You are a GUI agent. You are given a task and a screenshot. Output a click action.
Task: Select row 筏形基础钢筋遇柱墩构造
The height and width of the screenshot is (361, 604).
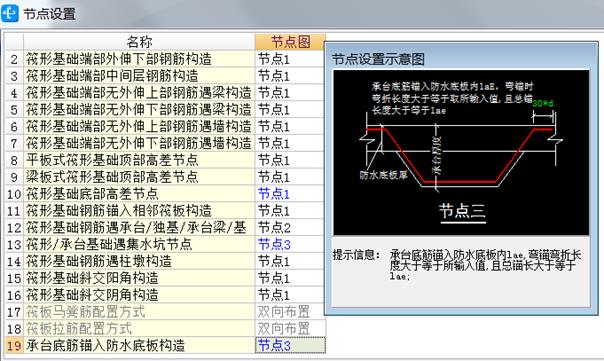click(x=139, y=261)
